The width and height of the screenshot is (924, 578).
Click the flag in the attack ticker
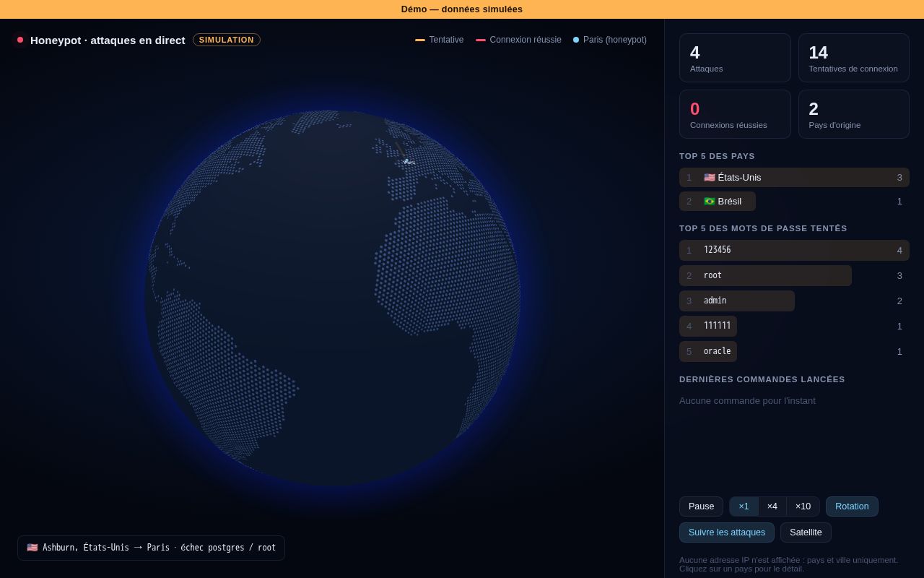pyautogui.click(x=32, y=548)
